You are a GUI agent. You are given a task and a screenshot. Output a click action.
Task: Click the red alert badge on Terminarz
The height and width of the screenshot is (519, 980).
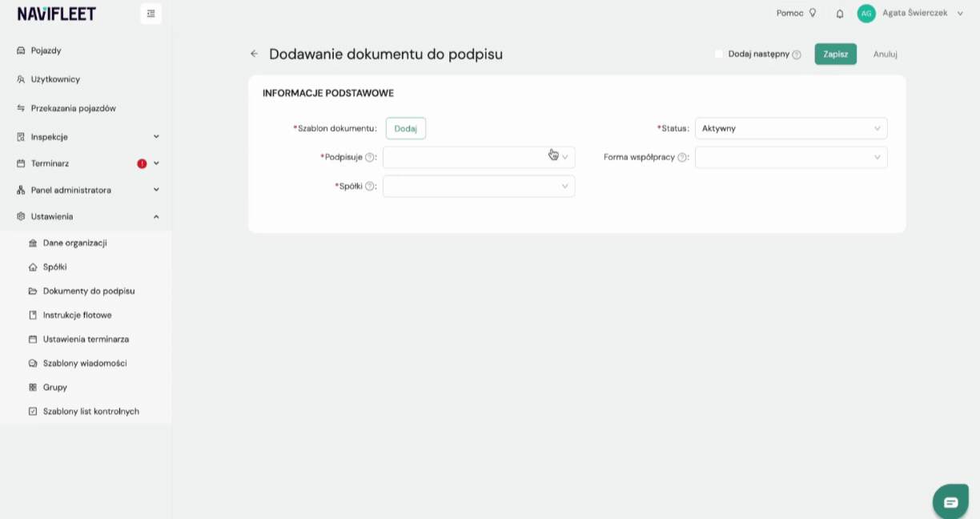[x=142, y=163]
